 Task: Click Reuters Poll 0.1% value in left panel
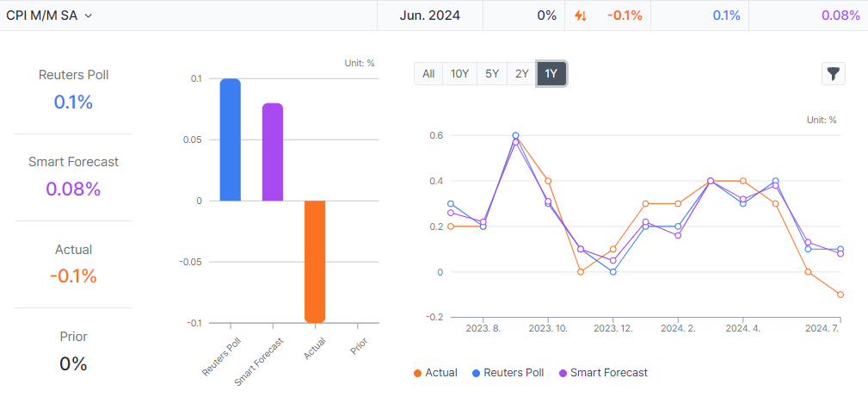coord(73,102)
